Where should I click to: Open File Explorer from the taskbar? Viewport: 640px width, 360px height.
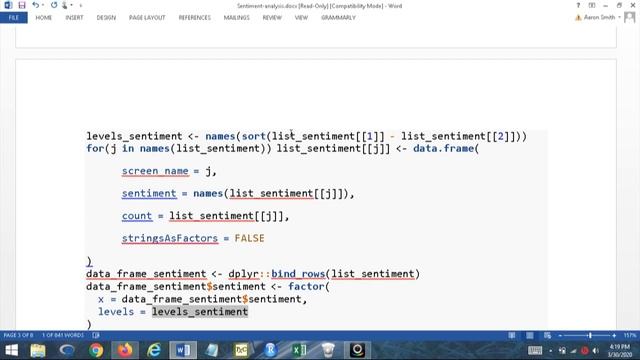coord(38,350)
